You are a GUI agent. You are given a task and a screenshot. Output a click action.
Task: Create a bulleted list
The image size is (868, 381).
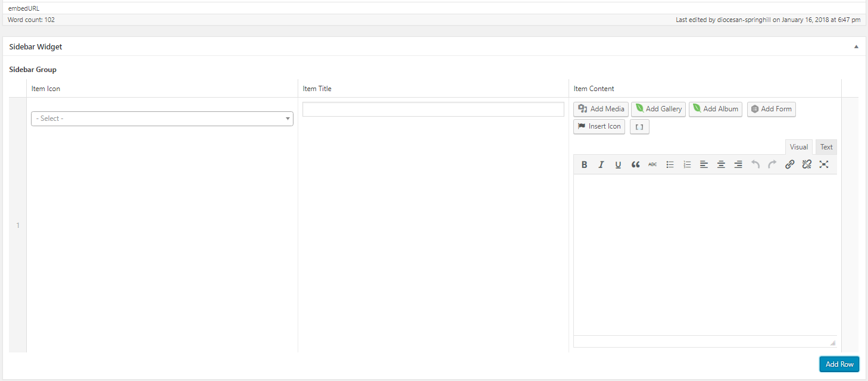pos(670,165)
